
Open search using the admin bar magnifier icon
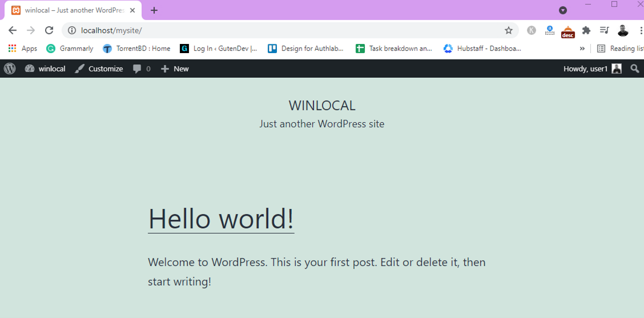(635, 69)
